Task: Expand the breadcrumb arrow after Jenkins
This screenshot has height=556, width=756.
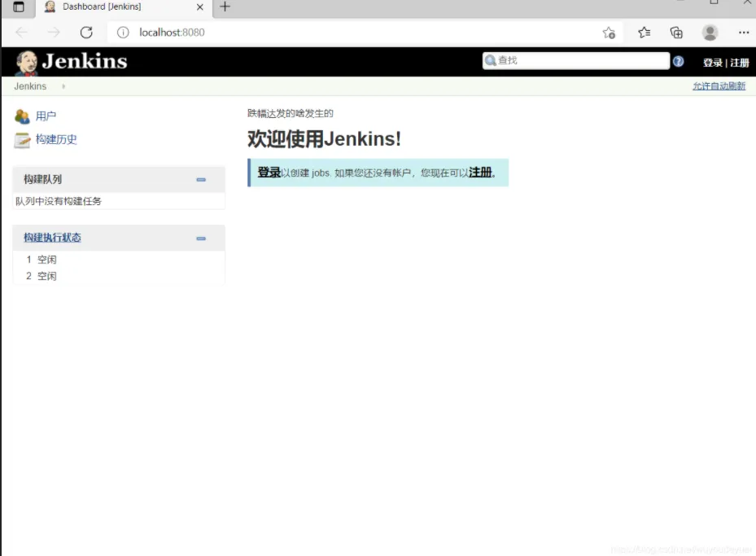Action: pos(63,86)
